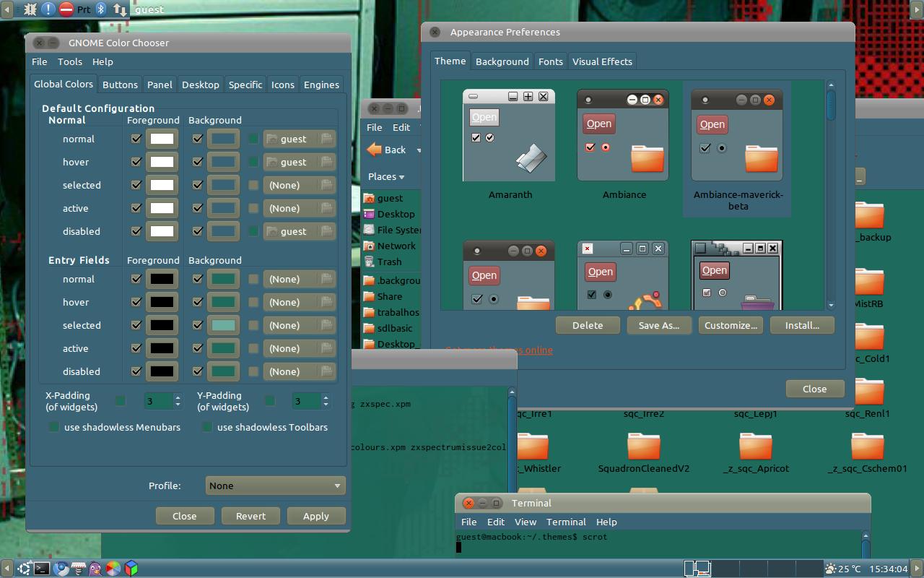Open Normal active (None) file chooser
This screenshot has width=924, height=578.
[x=300, y=208]
